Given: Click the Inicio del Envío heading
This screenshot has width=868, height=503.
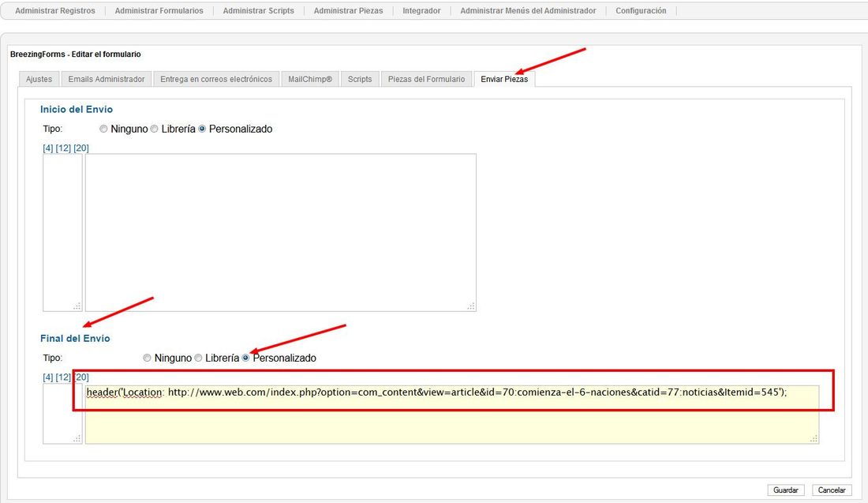Looking at the screenshot, I should (77, 110).
